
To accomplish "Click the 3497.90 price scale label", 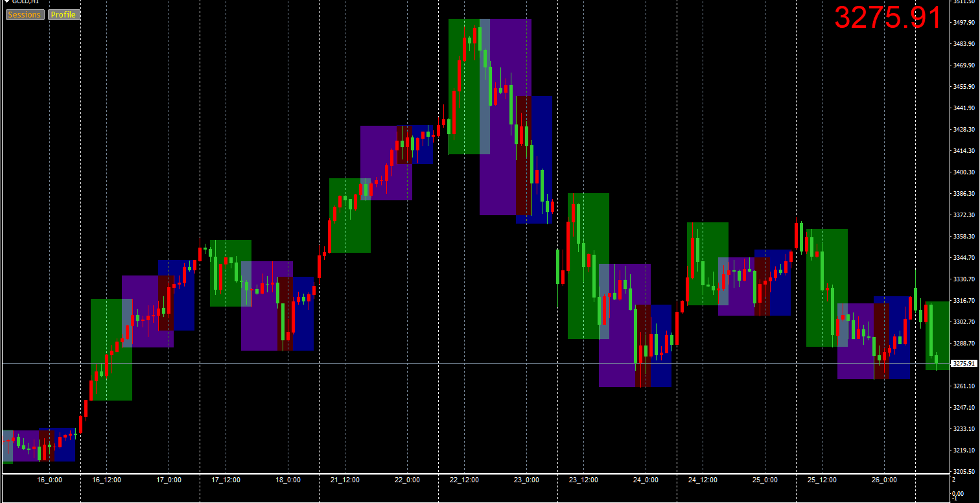I will [965, 23].
